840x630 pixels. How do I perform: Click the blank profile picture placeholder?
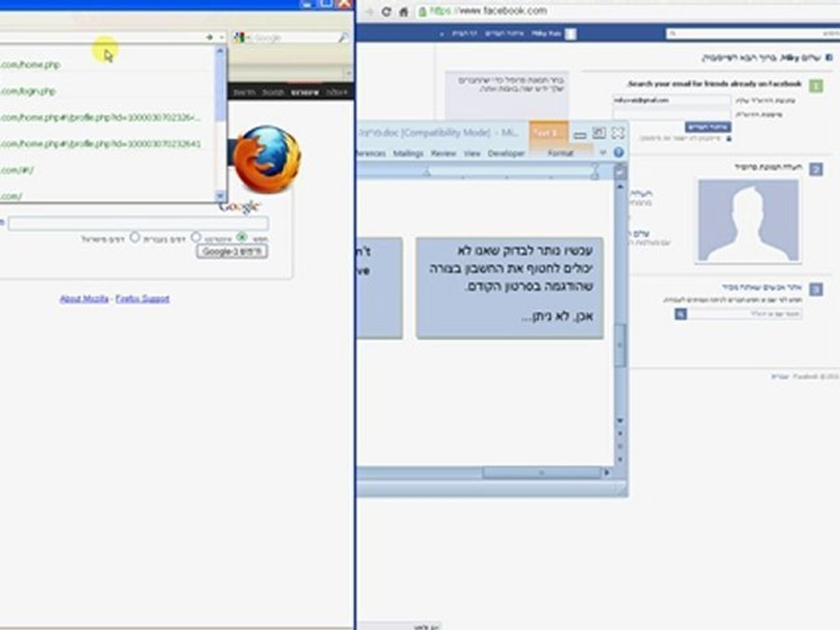click(748, 221)
